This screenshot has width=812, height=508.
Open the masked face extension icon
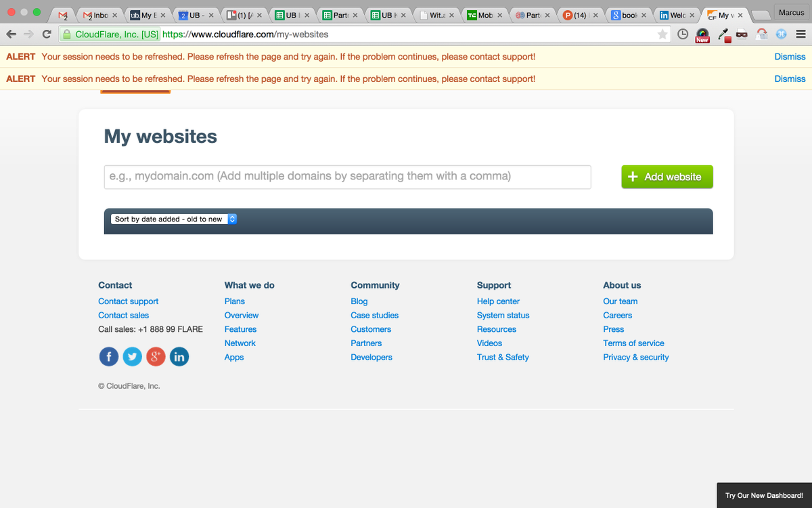coord(742,34)
